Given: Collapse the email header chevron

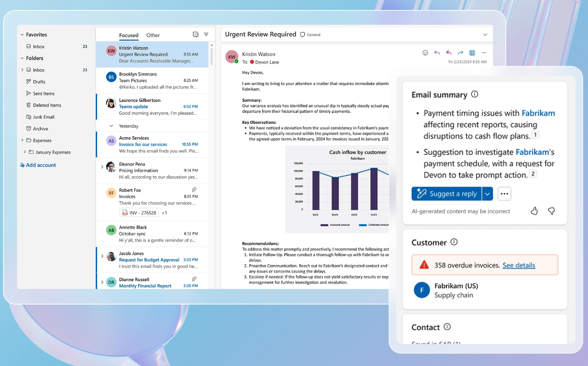Looking at the screenshot, I should [485, 35].
